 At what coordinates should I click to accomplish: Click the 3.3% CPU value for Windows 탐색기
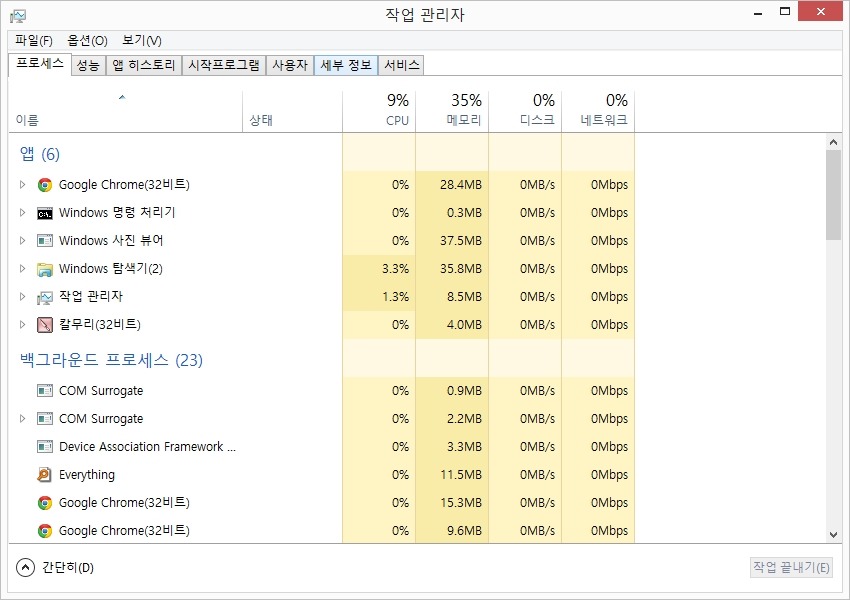(395, 269)
